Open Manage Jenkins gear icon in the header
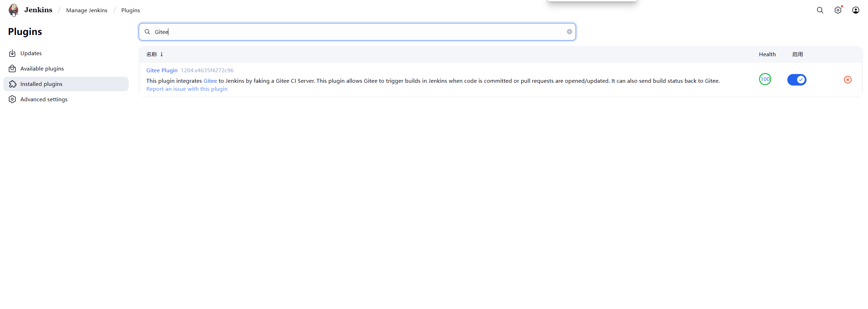 tap(838, 10)
